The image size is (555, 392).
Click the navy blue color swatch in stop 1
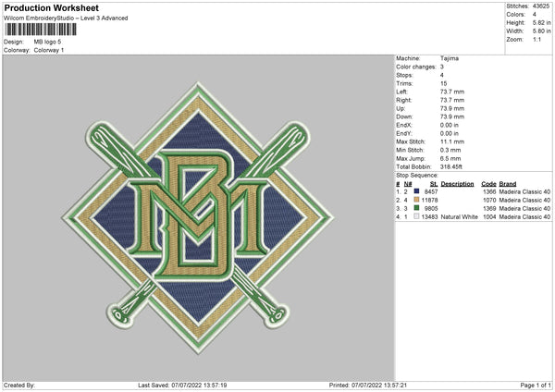pyautogui.click(x=416, y=191)
